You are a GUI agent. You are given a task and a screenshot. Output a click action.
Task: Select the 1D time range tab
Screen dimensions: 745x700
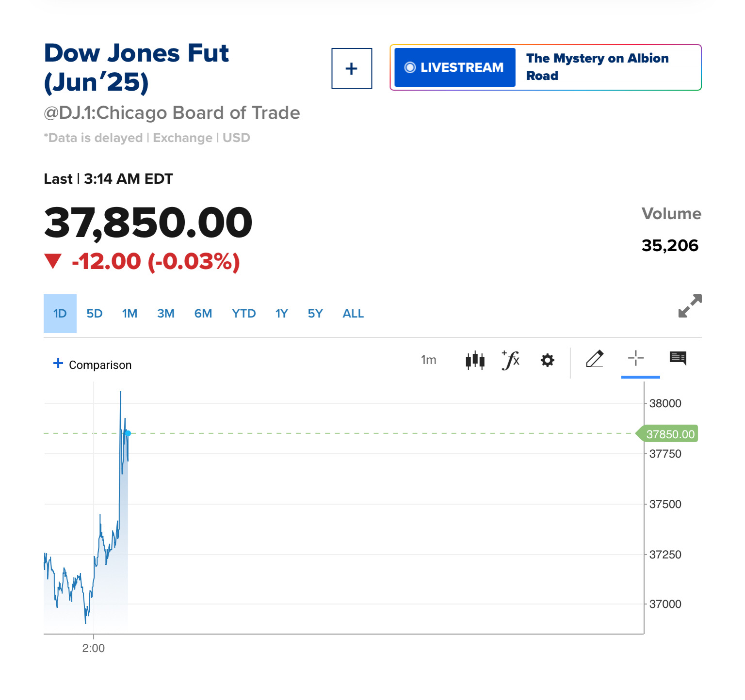(60, 314)
